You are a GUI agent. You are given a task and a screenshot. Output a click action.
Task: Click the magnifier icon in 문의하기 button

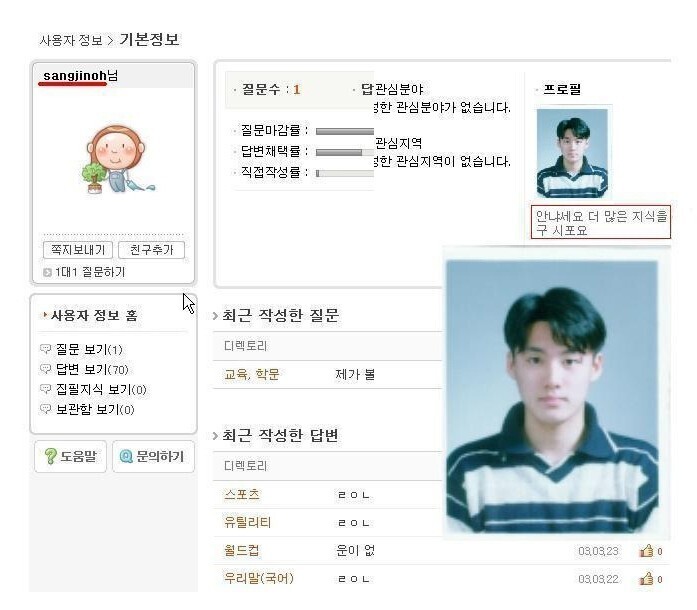point(126,456)
